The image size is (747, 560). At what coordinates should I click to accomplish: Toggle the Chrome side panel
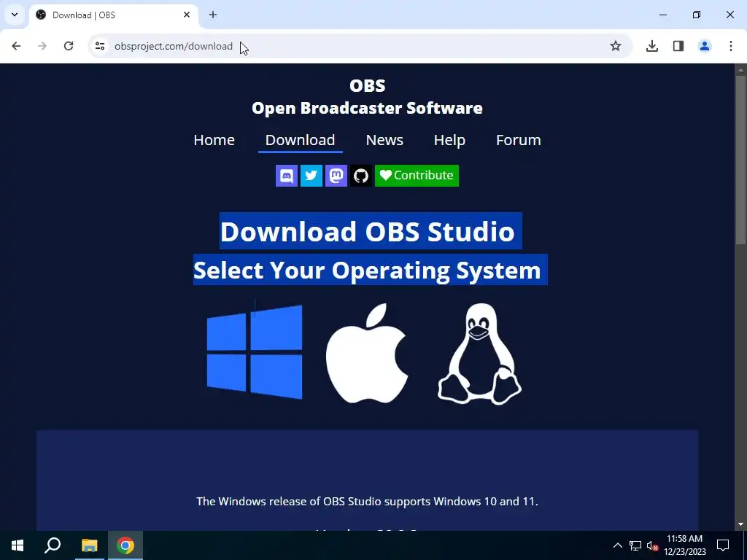tap(678, 46)
